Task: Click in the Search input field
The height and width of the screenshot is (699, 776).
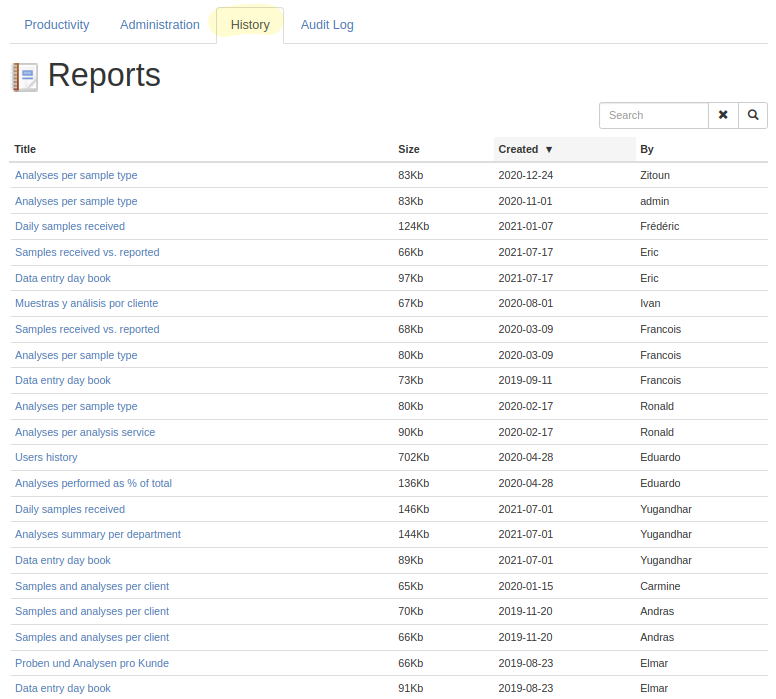Action: [653, 115]
